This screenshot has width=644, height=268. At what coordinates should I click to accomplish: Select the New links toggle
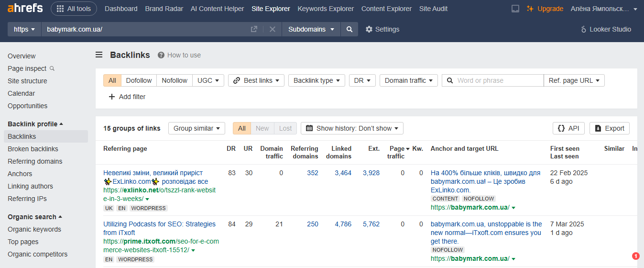[x=262, y=128]
